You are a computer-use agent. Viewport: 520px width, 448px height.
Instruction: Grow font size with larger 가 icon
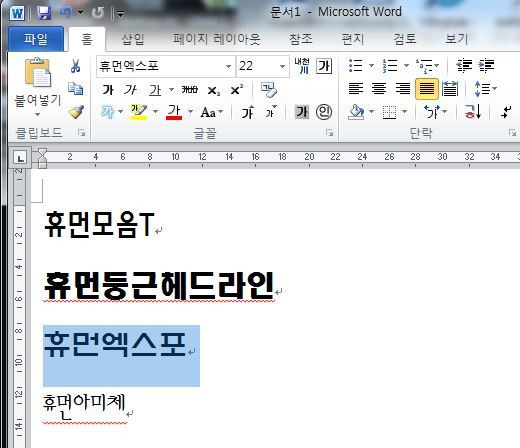[248, 112]
